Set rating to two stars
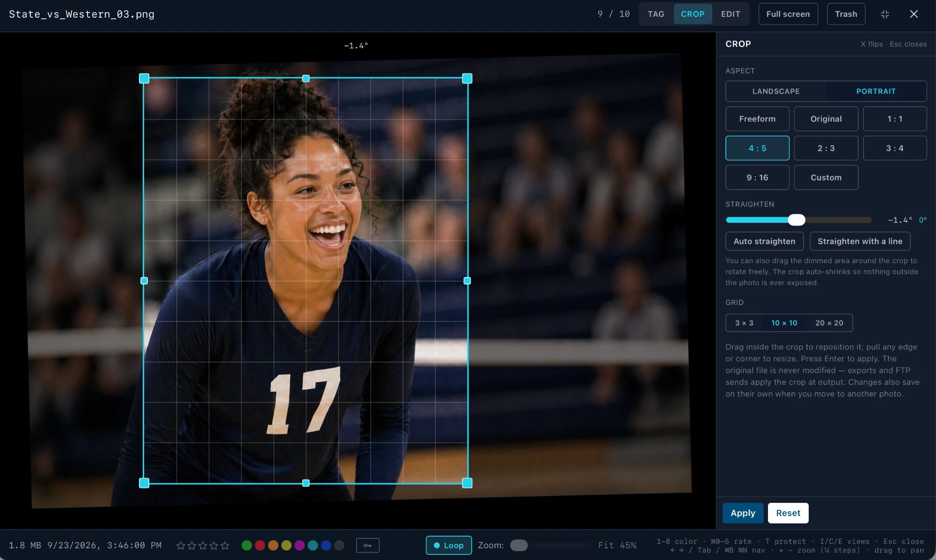936x560 pixels. click(192, 545)
